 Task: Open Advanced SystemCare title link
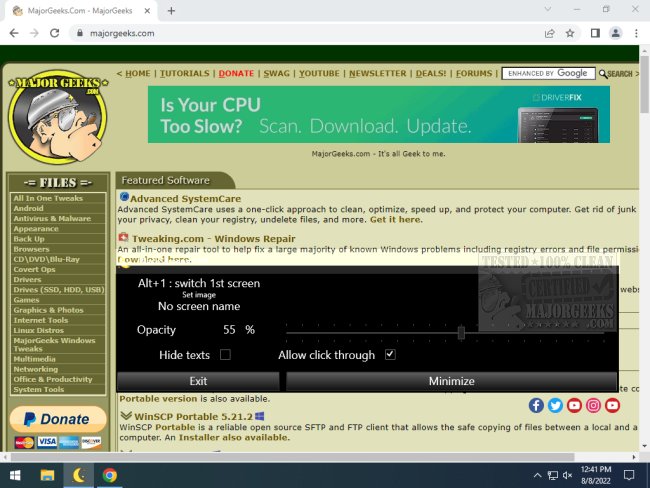tap(185, 199)
